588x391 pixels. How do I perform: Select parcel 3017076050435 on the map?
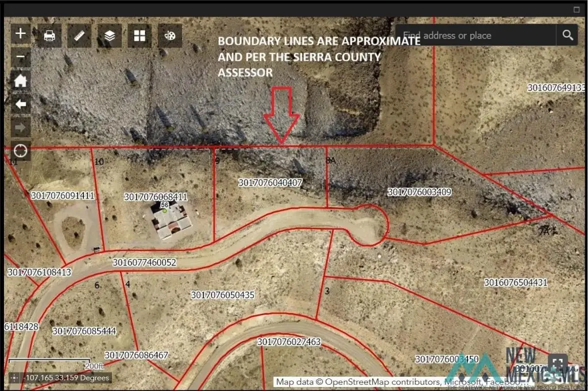click(222, 295)
